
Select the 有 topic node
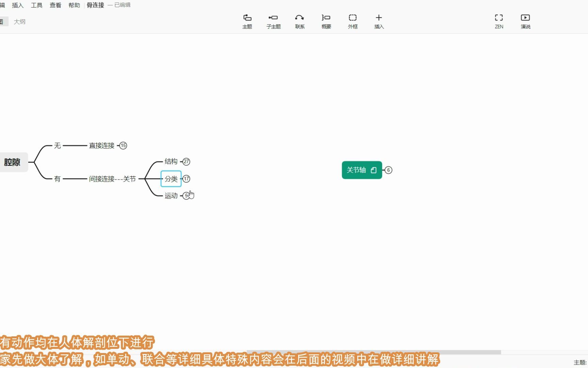click(x=57, y=179)
